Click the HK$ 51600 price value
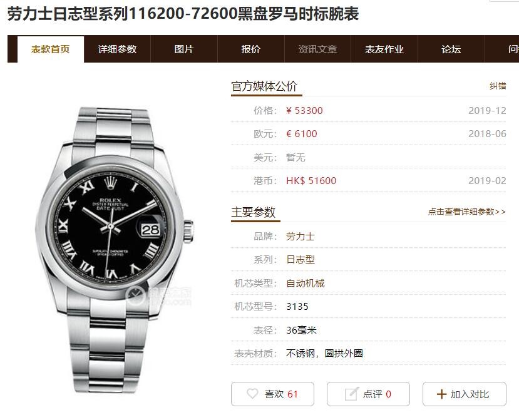The width and height of the screenshot is (519, 420). pyautogui.click(x=311, y=181)
